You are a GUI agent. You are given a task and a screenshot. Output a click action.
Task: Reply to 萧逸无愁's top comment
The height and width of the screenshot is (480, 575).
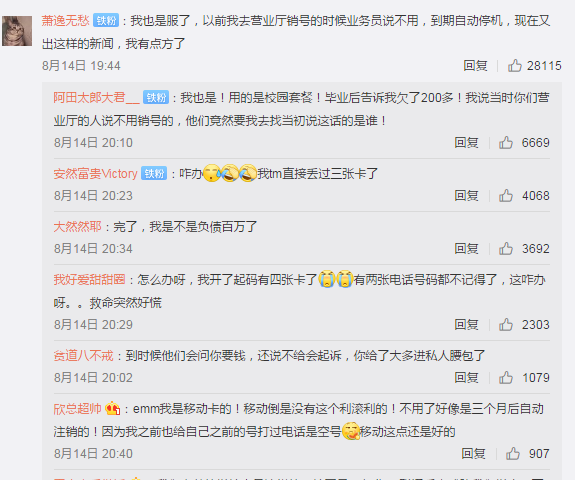click(475, 66)
